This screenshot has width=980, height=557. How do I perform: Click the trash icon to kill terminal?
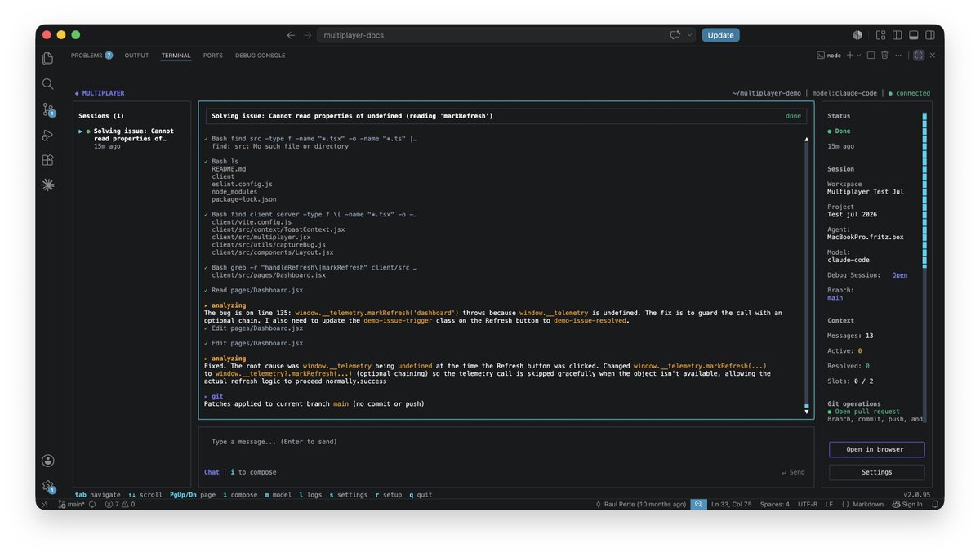(884, 56)
